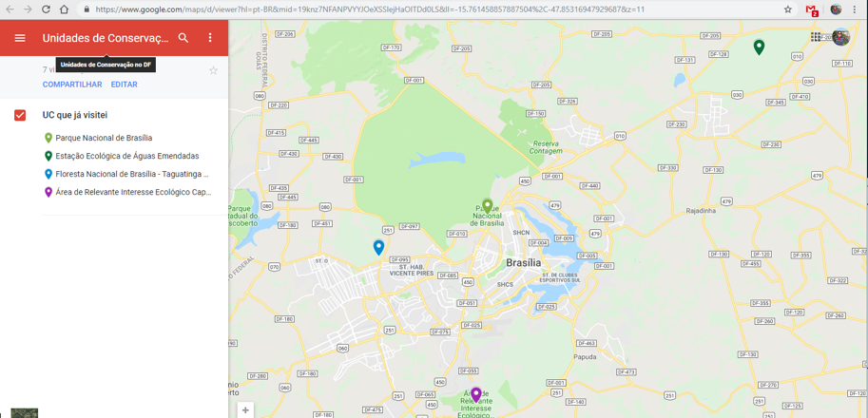Open the three-dot options in red header
The height and width of the screenshot is (418, 868).
pyautogui.click(x=210, y=38)
